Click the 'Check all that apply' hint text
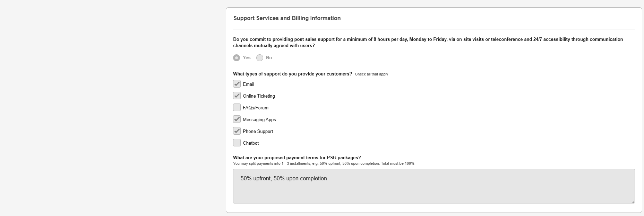 pyautogui.click(x=371, y=74)
